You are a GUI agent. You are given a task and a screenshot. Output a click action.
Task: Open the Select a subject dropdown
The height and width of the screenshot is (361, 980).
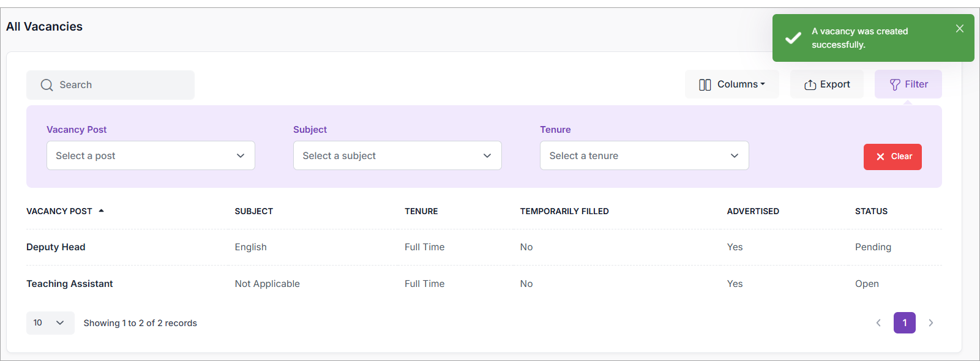tap(397, 156)
